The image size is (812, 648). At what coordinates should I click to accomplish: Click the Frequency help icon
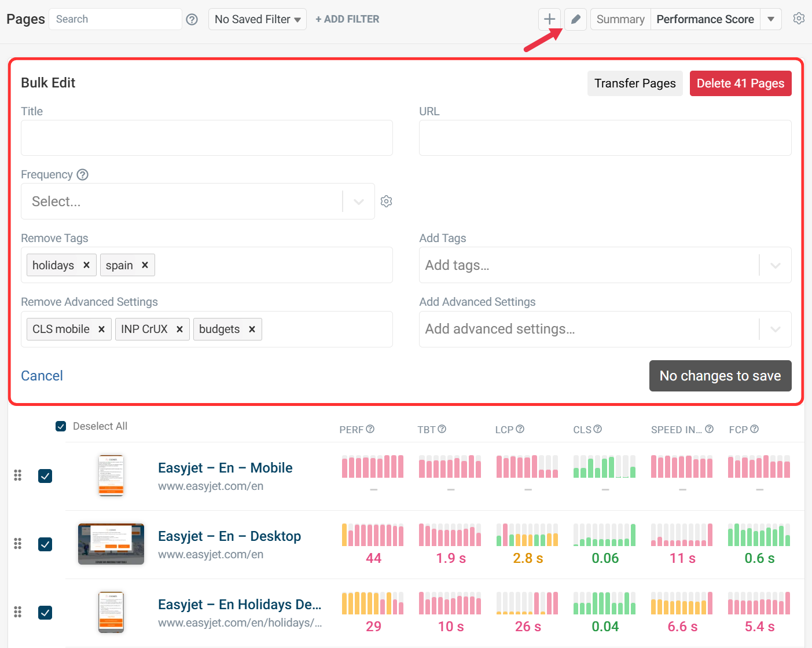(x=83, y=174)
